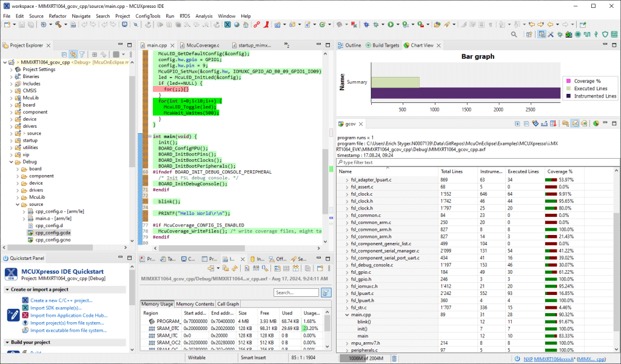The height and width of the screenshot is (364, 621).
Task: Click 'Create a new C/C++ project...' link
Action: (x=61, y=300)
